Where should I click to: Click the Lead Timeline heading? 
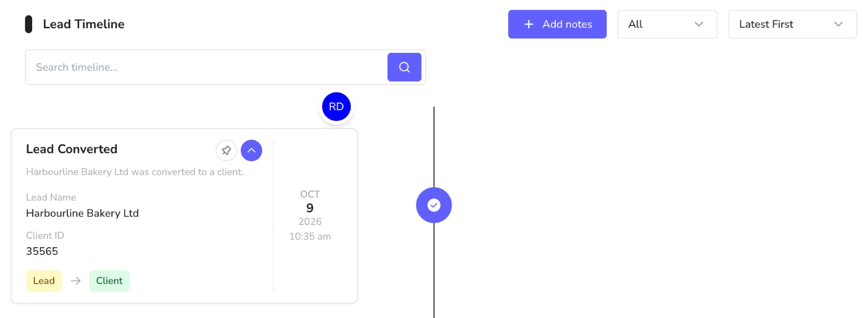click(84, 24)
